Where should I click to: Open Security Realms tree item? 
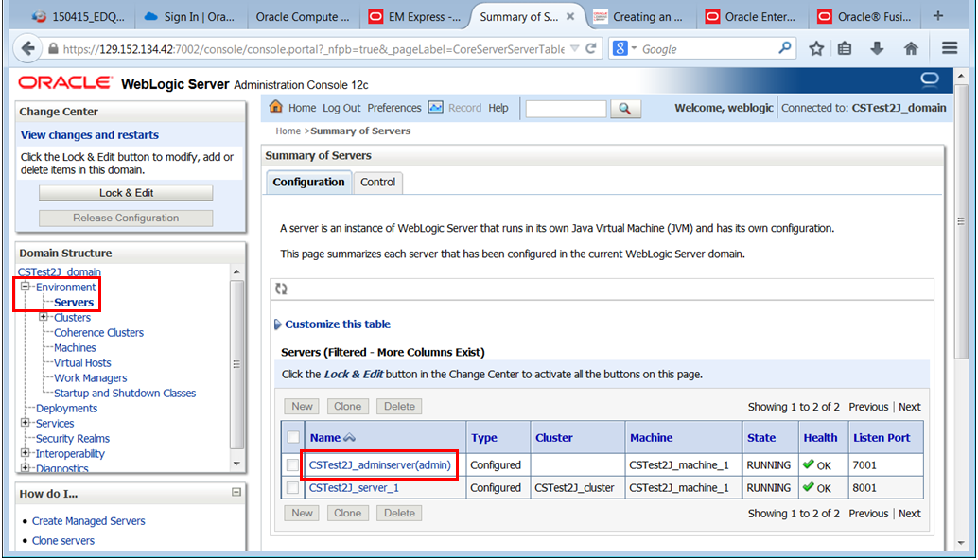pos(72,438)
